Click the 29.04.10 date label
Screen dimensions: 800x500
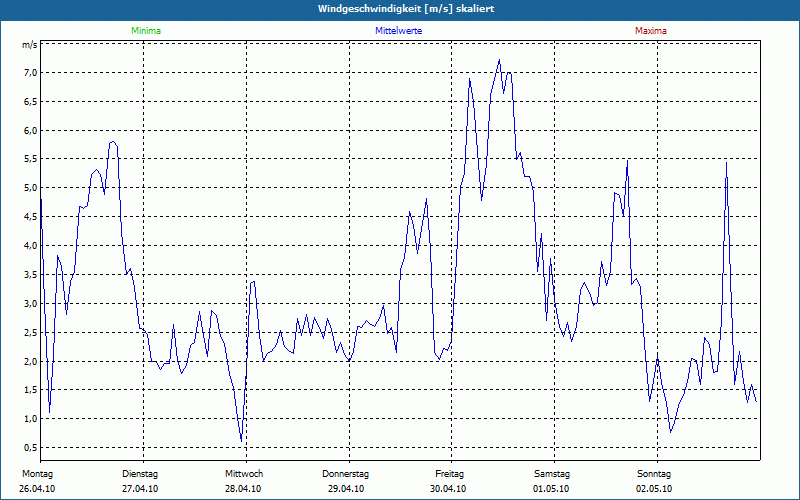(x=346, y=489)
